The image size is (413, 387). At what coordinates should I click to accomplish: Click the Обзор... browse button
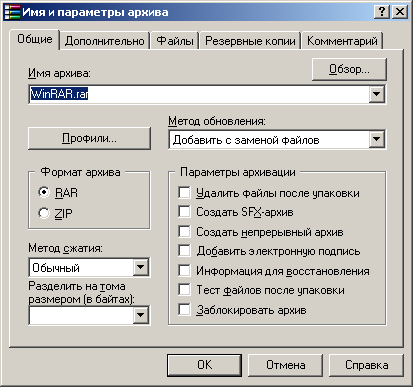(x=349, y=69)
